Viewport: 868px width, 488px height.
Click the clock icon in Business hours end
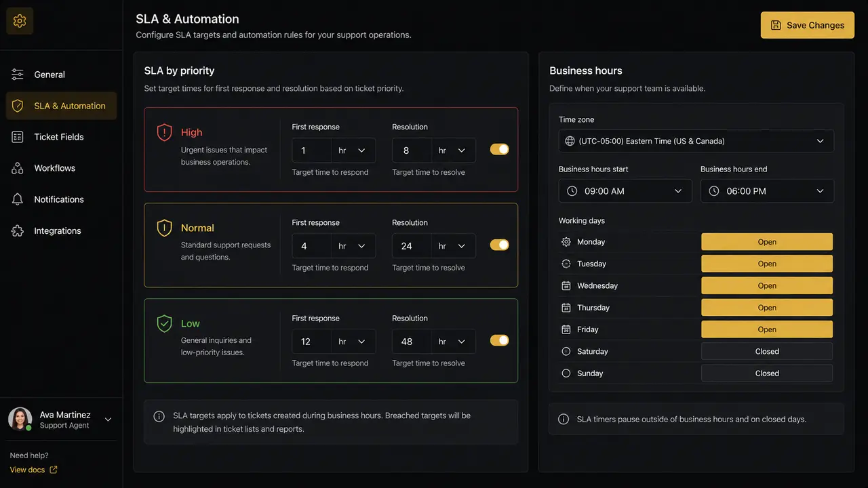coord(713,191)
